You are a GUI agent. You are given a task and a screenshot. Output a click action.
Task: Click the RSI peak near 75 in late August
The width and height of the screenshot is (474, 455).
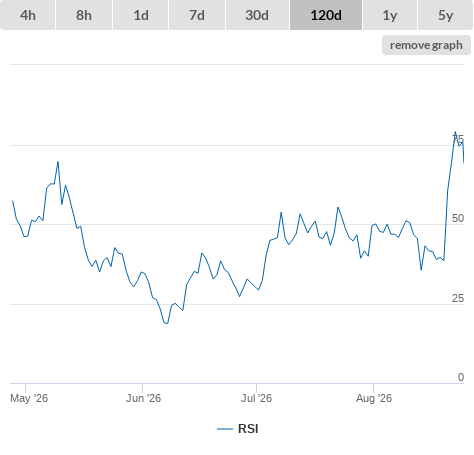[455, 132]
